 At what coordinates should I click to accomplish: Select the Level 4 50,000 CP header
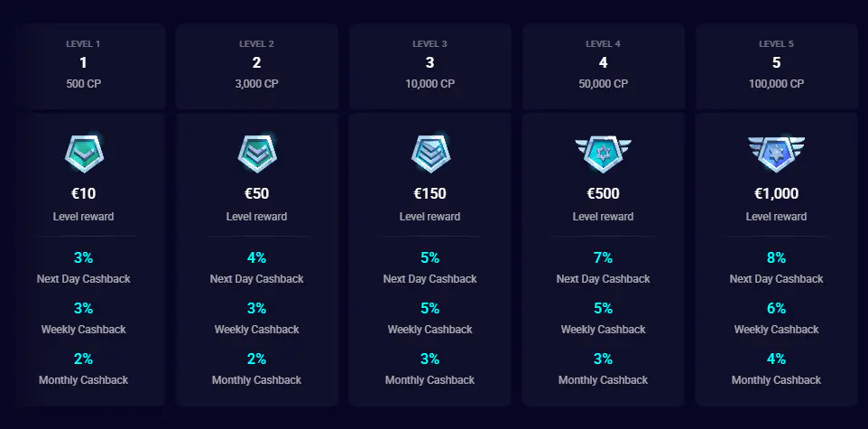coord(603,63)
